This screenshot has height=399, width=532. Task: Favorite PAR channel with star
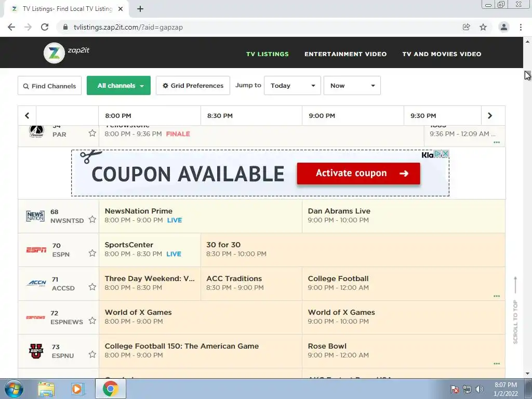pos(92,133)
